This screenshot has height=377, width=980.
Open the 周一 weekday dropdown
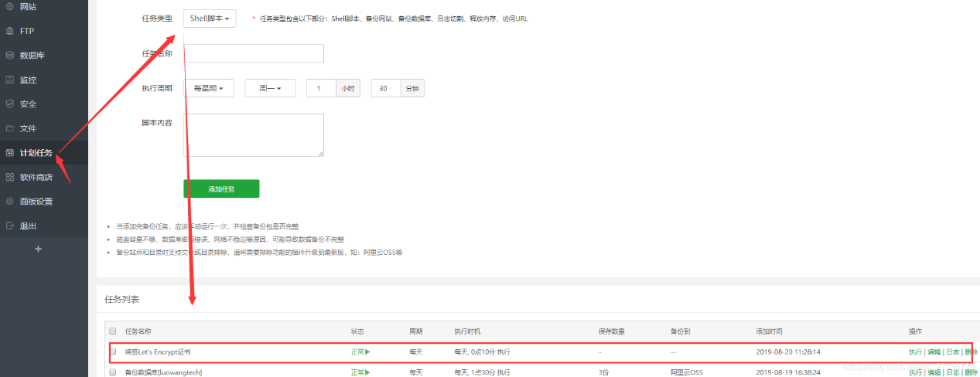click(x=270, y=89)
